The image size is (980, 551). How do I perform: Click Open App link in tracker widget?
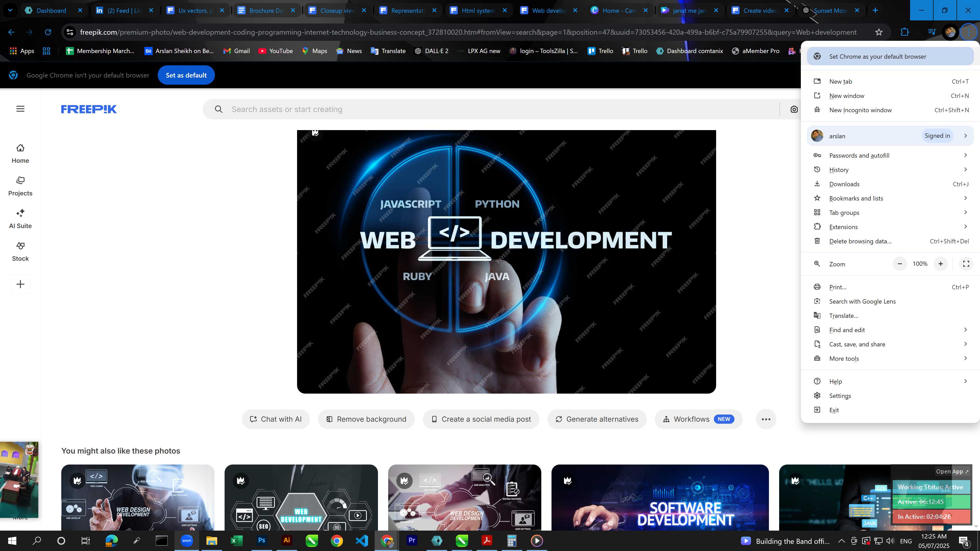[952, 471]
